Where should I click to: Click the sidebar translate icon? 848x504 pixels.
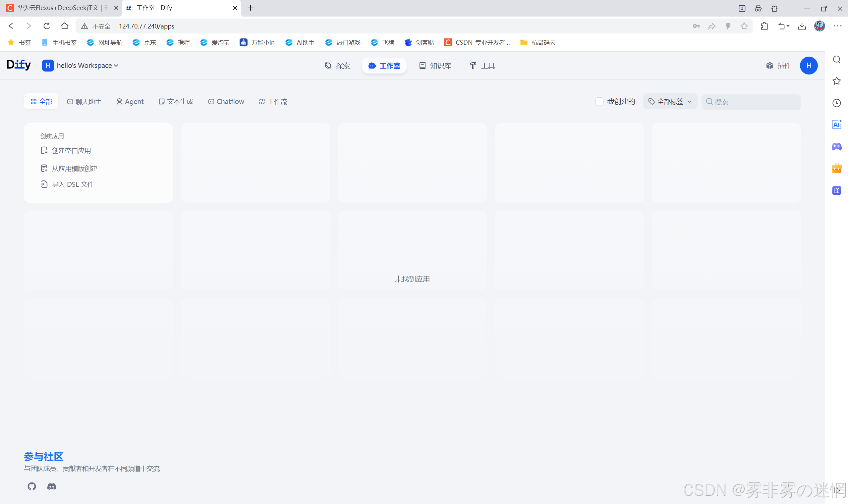836,190
